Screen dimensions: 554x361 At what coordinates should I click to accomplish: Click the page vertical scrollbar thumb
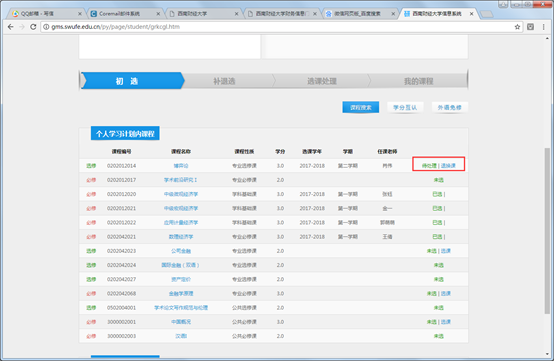click(x=547, y=231)
